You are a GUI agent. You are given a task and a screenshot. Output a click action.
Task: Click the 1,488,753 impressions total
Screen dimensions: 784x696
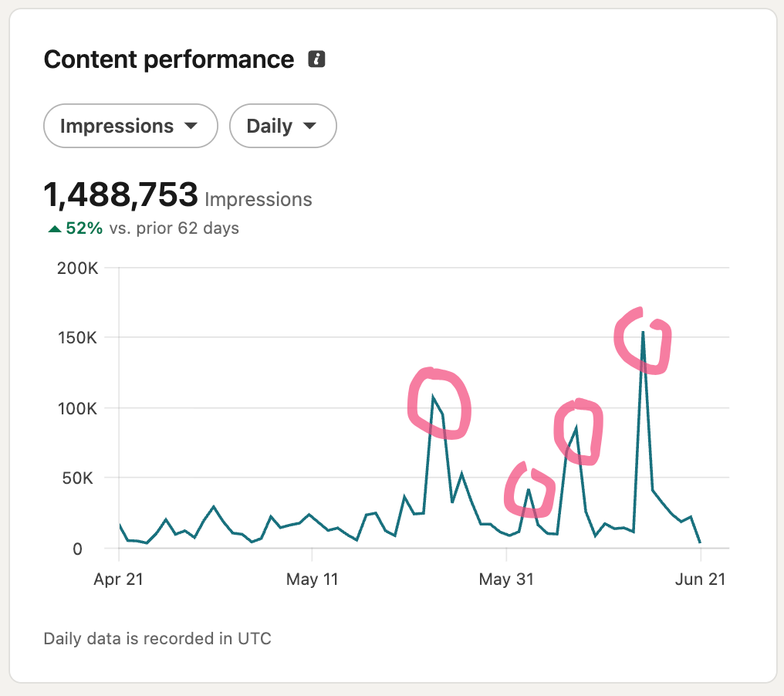pyautogui.click(x=121, y=194)
